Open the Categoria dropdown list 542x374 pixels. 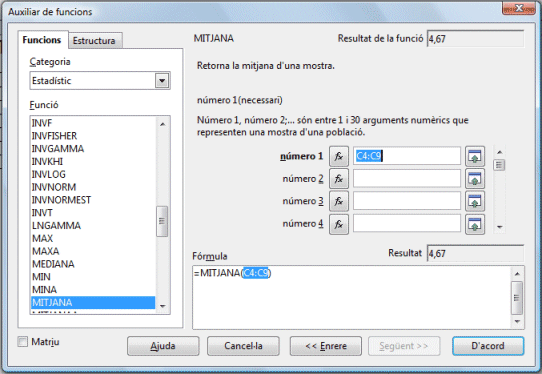pos(162,81)
